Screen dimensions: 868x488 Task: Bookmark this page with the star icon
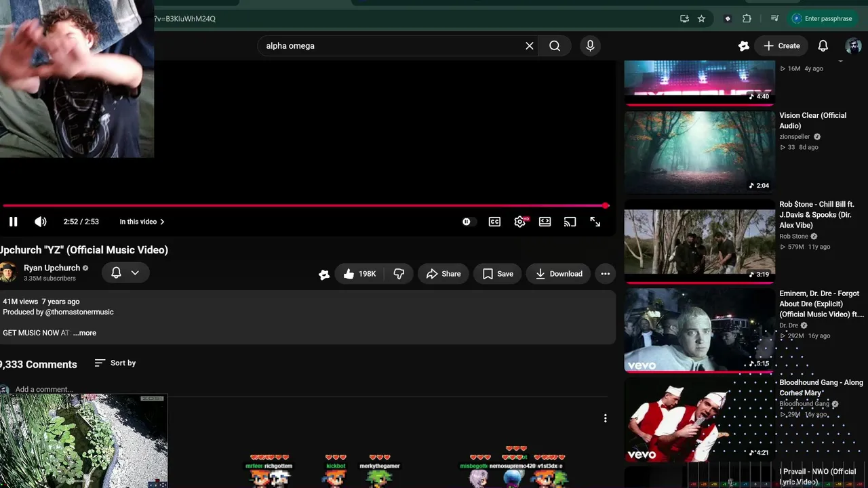tap(701, 19)
